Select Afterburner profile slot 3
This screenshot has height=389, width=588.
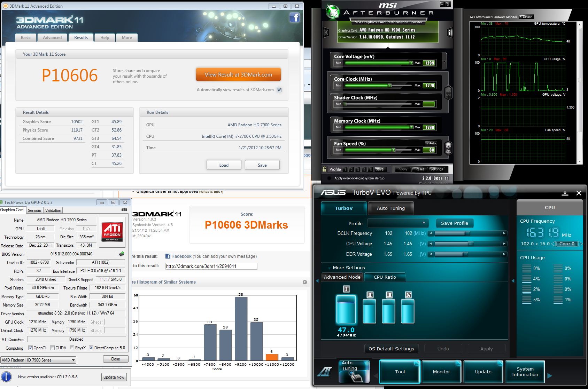(358, 169)
